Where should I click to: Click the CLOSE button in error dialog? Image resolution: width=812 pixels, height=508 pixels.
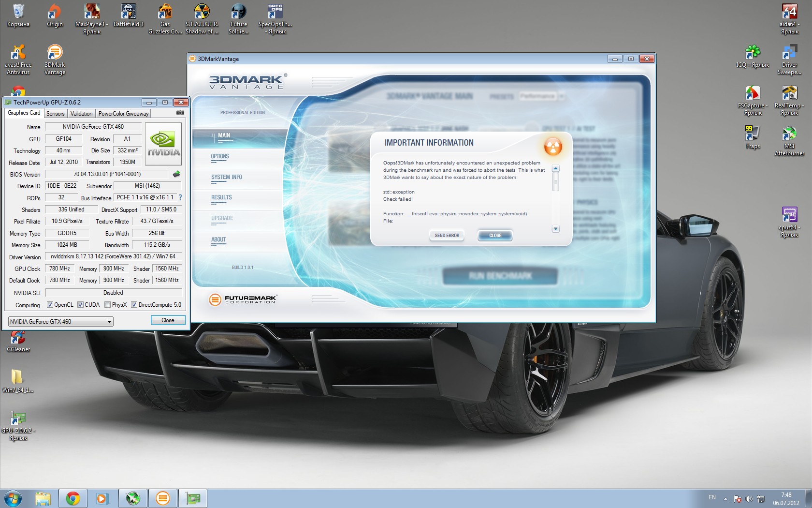(x=495, y=236)
